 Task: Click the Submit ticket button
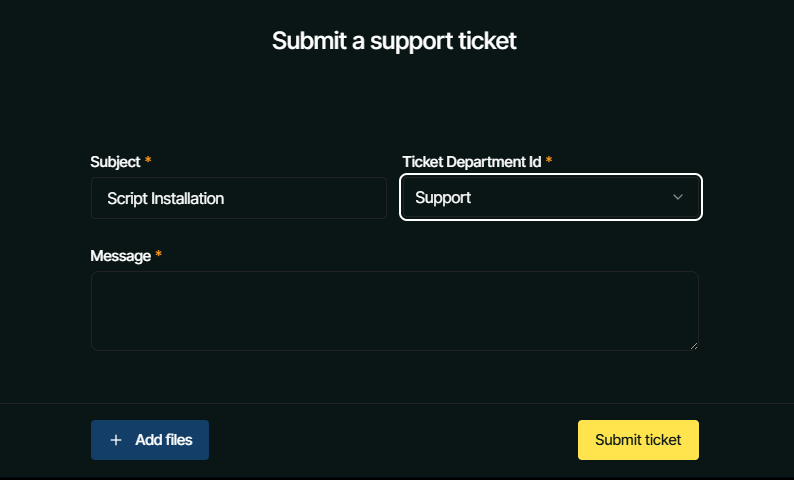coord(638,440)
